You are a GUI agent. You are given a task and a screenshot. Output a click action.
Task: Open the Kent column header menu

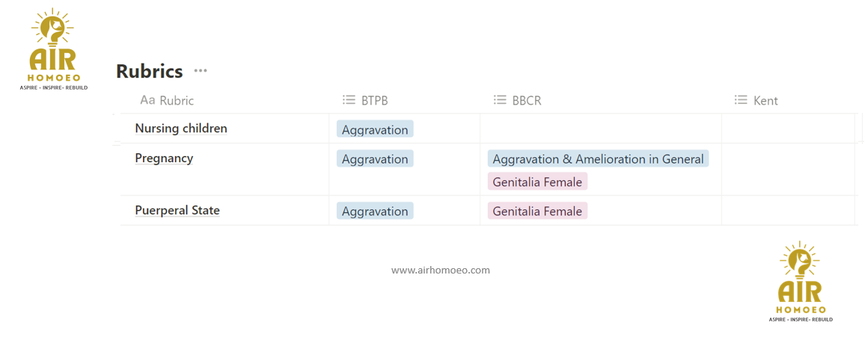coord(765,100)
